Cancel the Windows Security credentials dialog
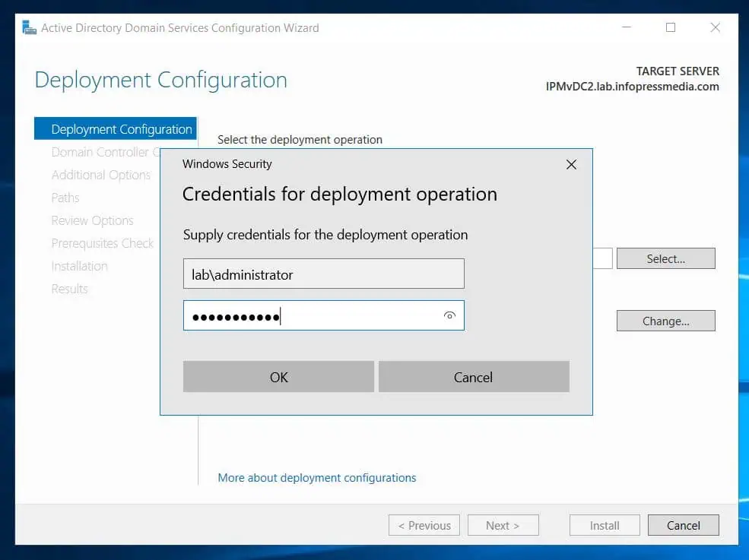Screen dimensions: 749x560 coord(474,377)
